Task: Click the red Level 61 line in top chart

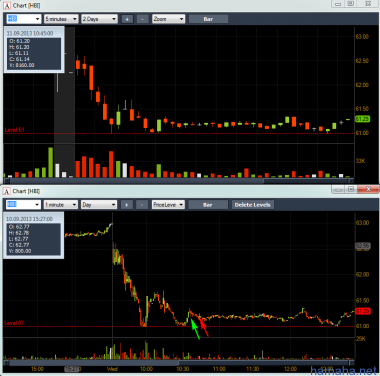Action: pos(179,134)
